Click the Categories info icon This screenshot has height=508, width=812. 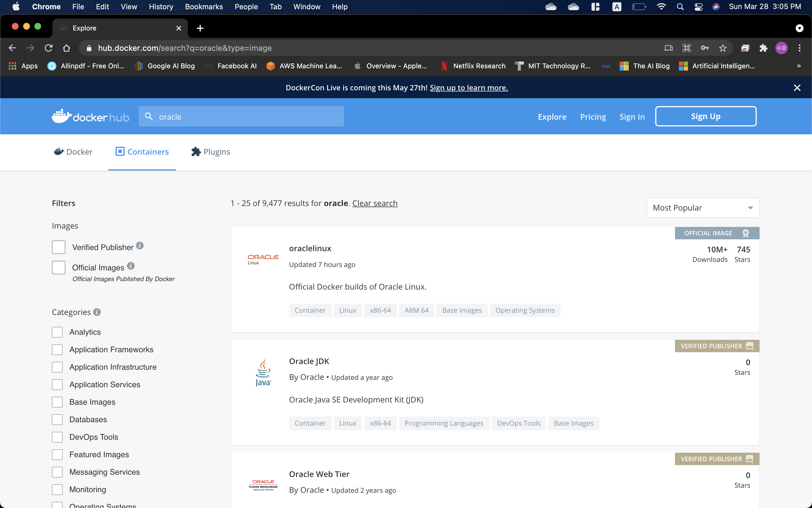97,312
